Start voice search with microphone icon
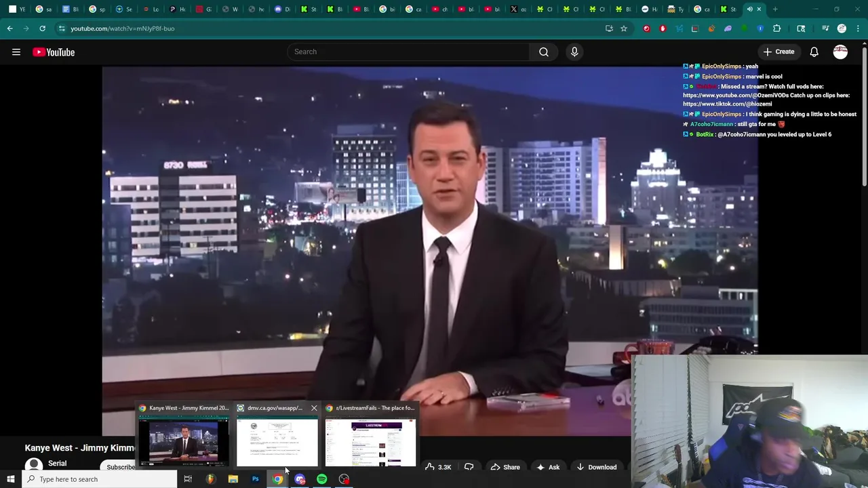 click(574, 52)
